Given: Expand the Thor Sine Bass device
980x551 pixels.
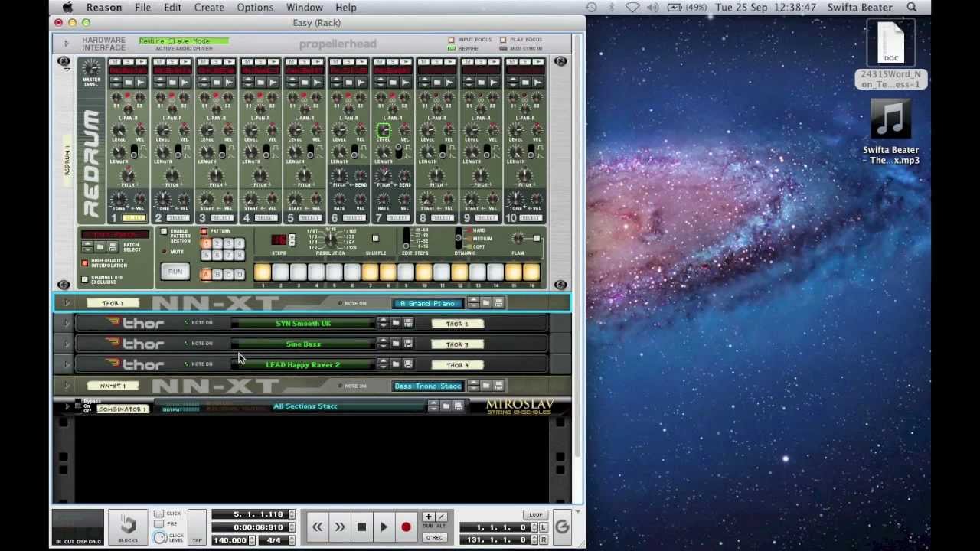Looking at the screenshot, I should [x=67, y=344].
